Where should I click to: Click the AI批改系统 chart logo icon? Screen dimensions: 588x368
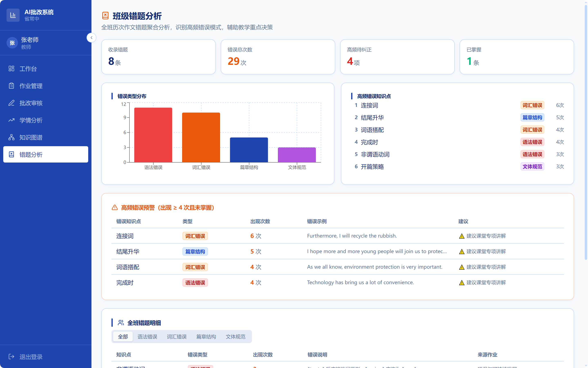tap(13, 15)
